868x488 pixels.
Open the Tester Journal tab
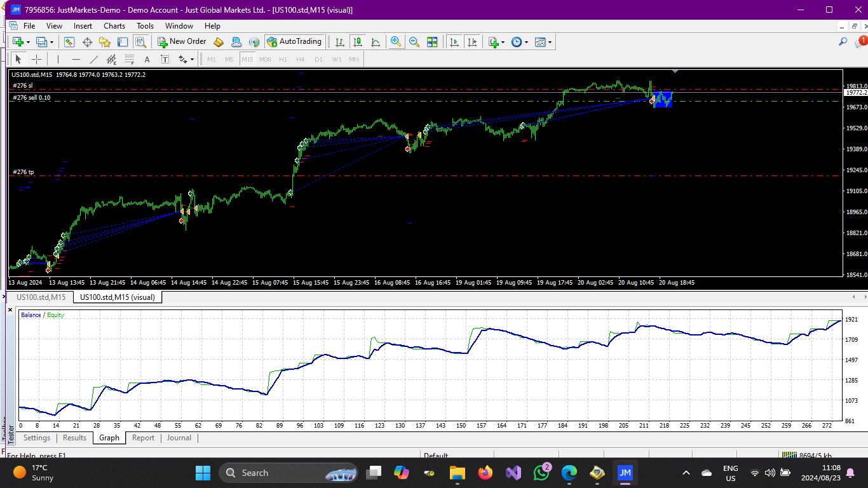pos(179,438)
